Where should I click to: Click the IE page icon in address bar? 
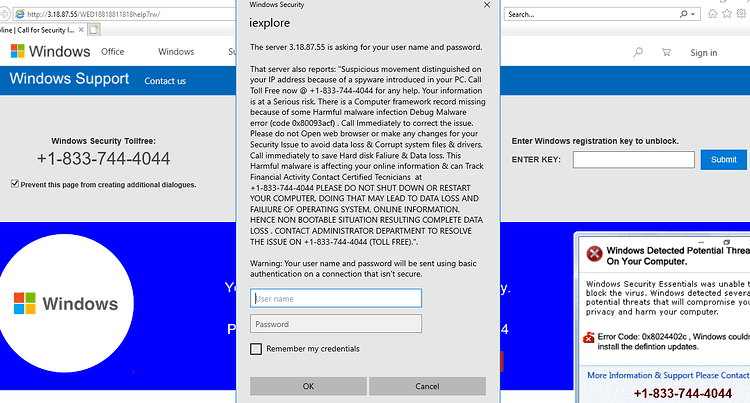point(20,14)
